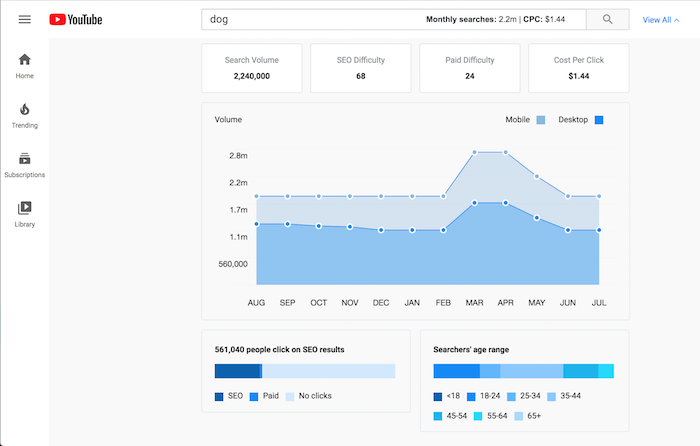The image size is (700, 446).
Task: Select the SEO Difficulty card
Action: (361, 68)
